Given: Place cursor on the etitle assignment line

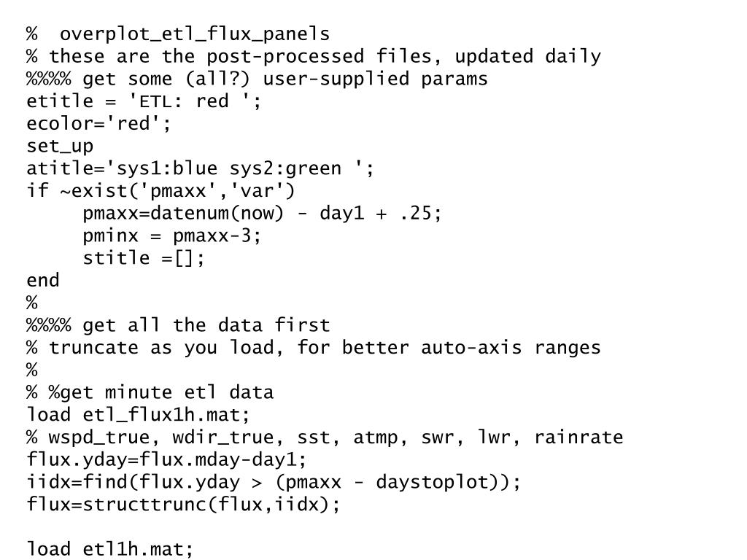Looking at the screenshot, I should tap(144, 101).
